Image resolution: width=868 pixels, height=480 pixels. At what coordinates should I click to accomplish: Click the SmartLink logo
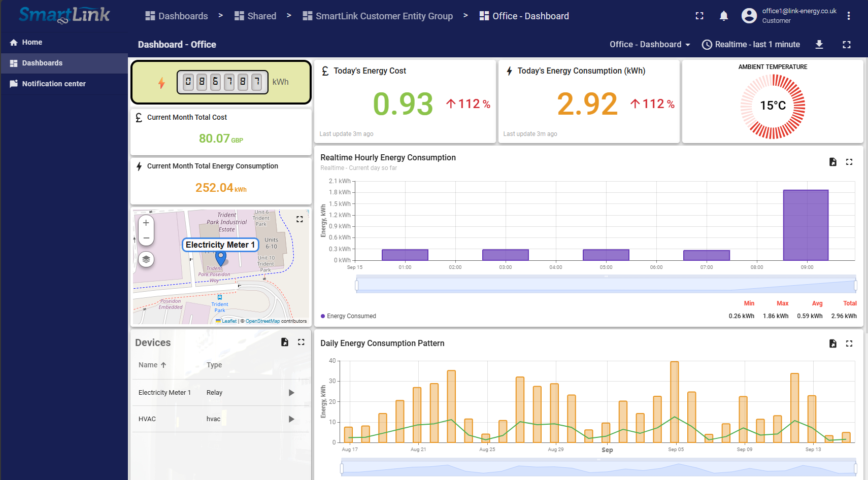64,15
